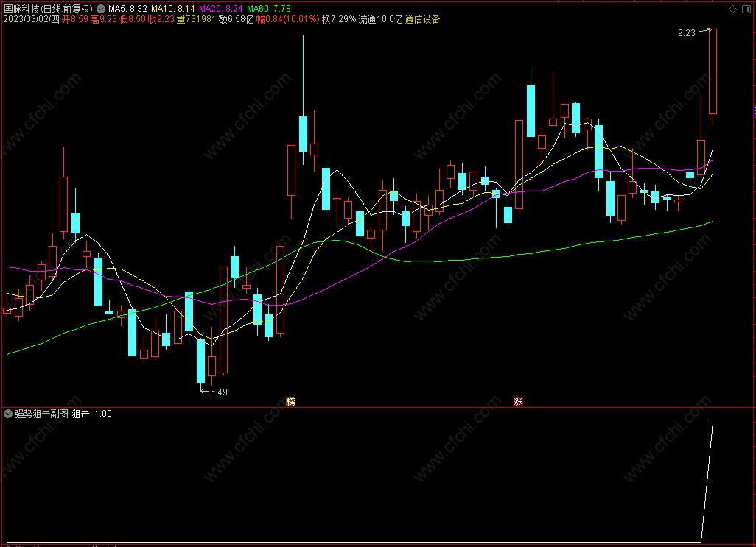Select the MA60: 7.78 label
756x547 pixels.
click(269, 9)
